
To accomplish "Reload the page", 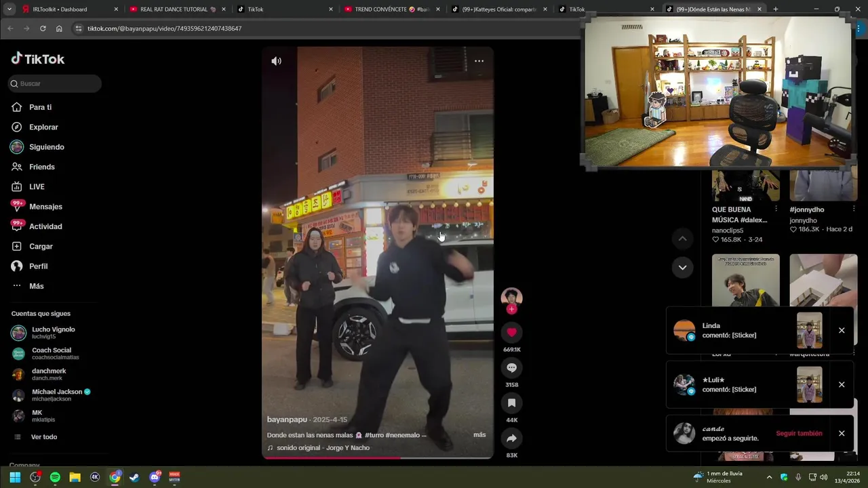I will pyautogui.click(x=43, y=28).
